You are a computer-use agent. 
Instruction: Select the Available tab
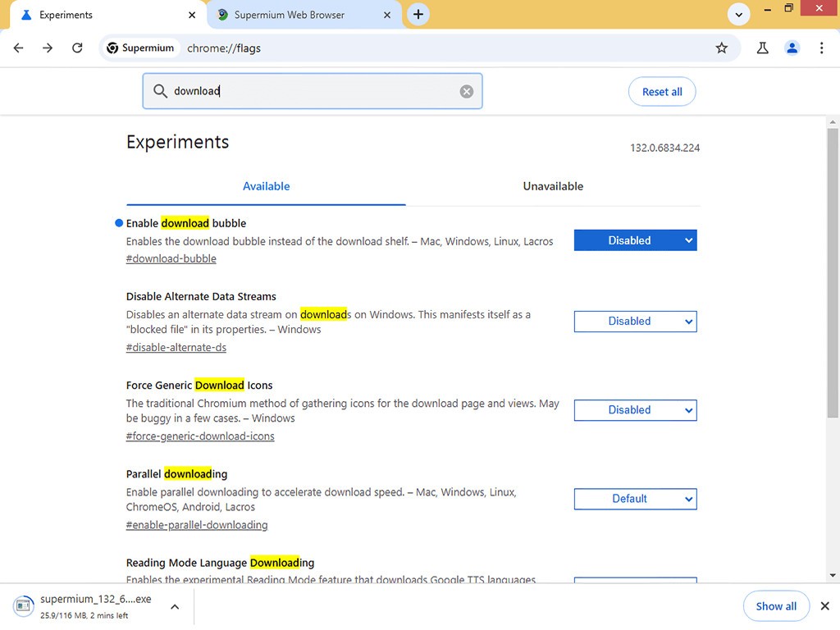click(267, 186)
